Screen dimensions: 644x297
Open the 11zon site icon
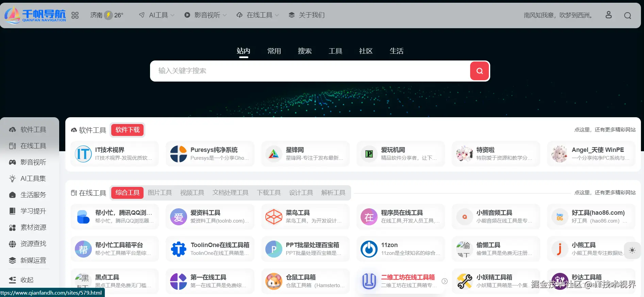[x=369, y=249]
